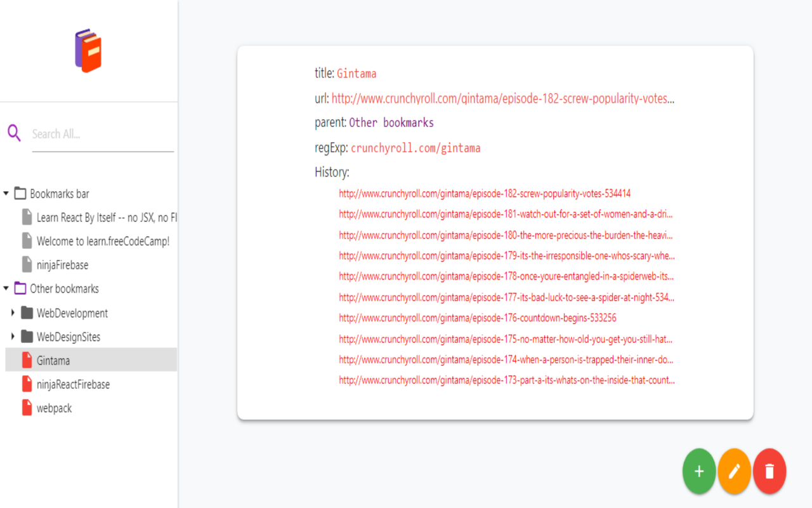The image size is (812, 508).
Task: Click the purple Other bookmarks folder icon
Action: click(x=20, y=288)
